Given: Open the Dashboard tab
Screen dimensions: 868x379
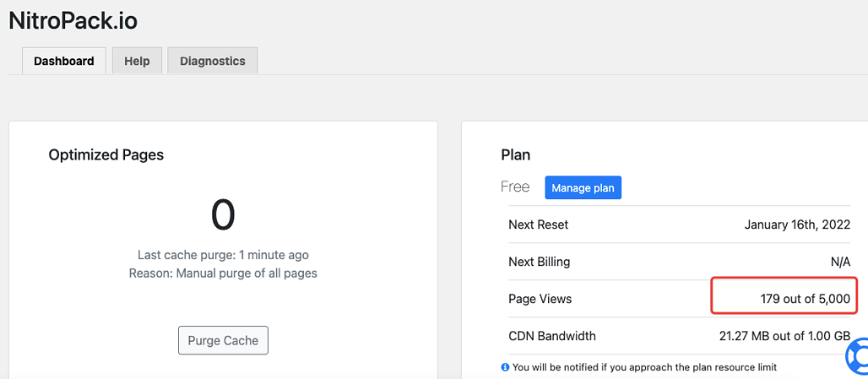Looking at the screenshot, I should point(63,61).
